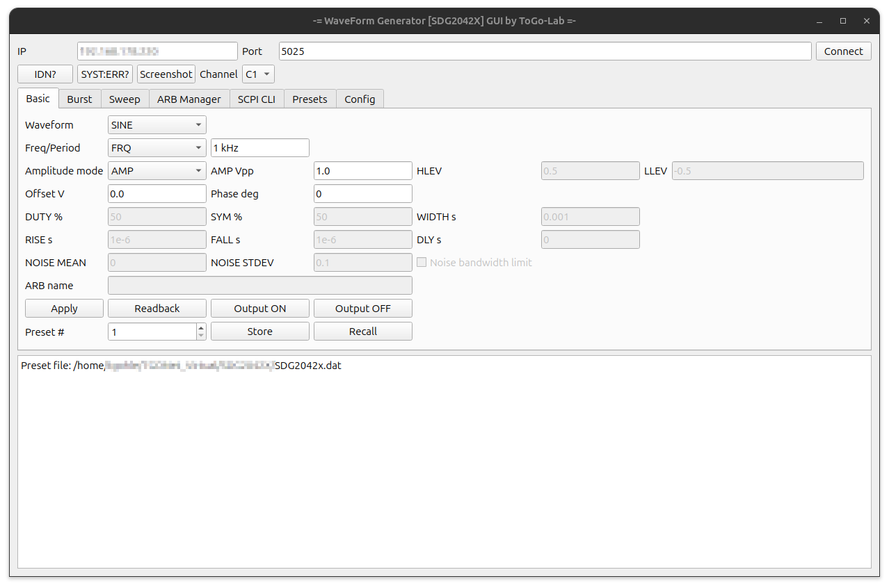Turn the Output OFF
The width and height of the screenshot is (889, 588).
pyautogui.click(x=362, y=309)
